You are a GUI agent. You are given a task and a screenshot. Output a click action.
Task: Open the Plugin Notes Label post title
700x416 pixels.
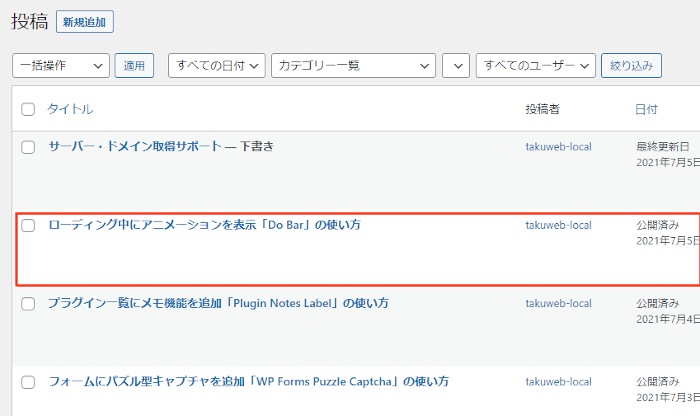[x=218, y=303]
